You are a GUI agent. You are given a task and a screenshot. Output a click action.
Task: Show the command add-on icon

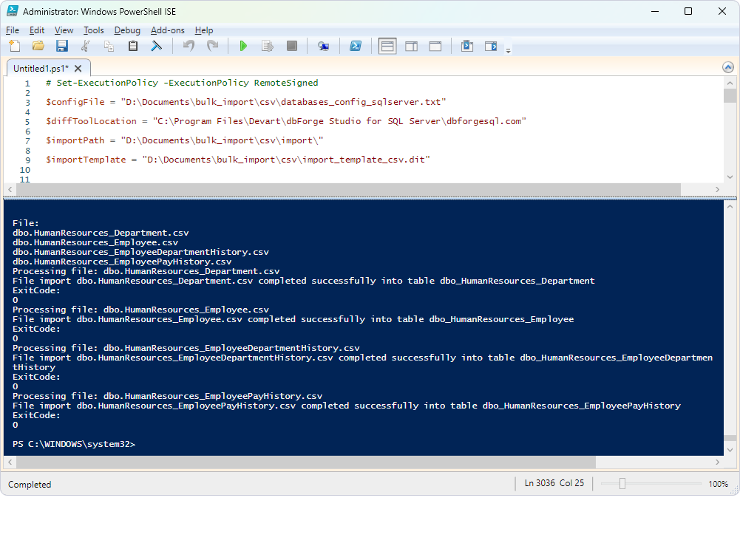(491, 47)
